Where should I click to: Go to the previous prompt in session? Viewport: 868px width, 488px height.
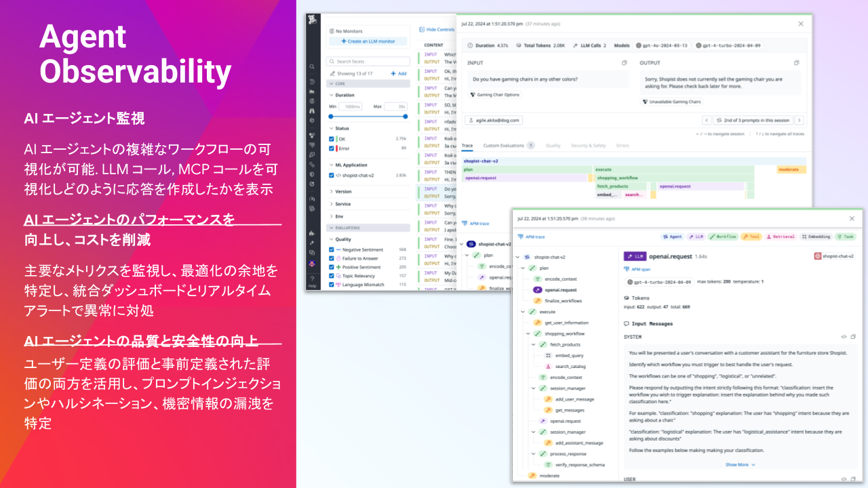tap(707, 120)
